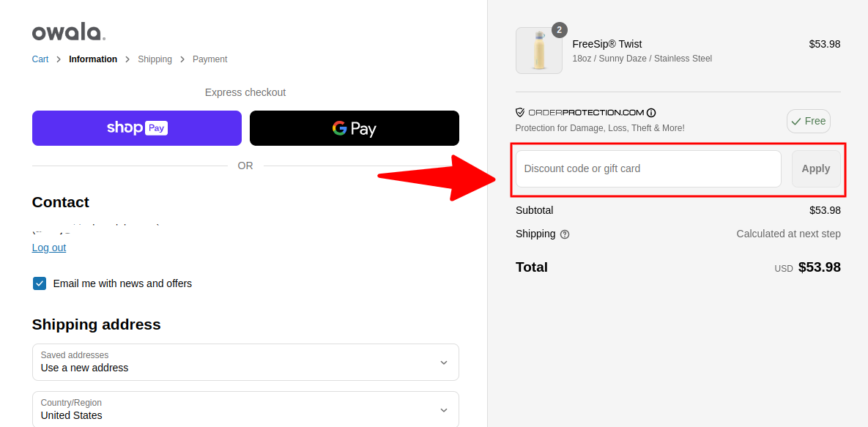Pay with the Shop Pay button
The height and width of the screenshot is (427, 868).
click(137, 128)
